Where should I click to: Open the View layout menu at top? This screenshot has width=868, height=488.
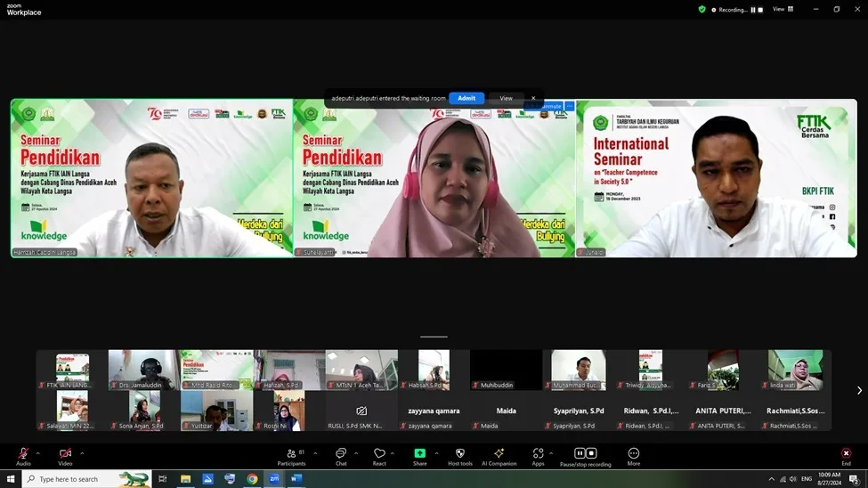pyautogui.click(x=783, y=9)
